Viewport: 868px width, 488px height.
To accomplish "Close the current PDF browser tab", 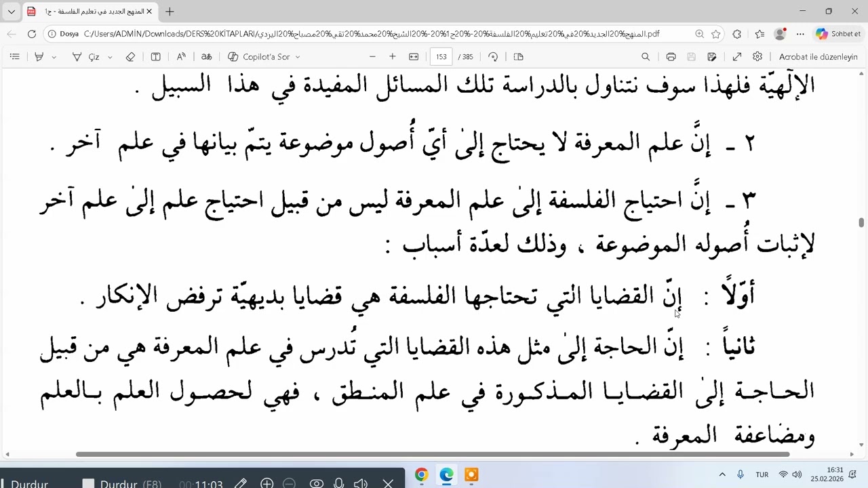I will click(x=149, y=12).
